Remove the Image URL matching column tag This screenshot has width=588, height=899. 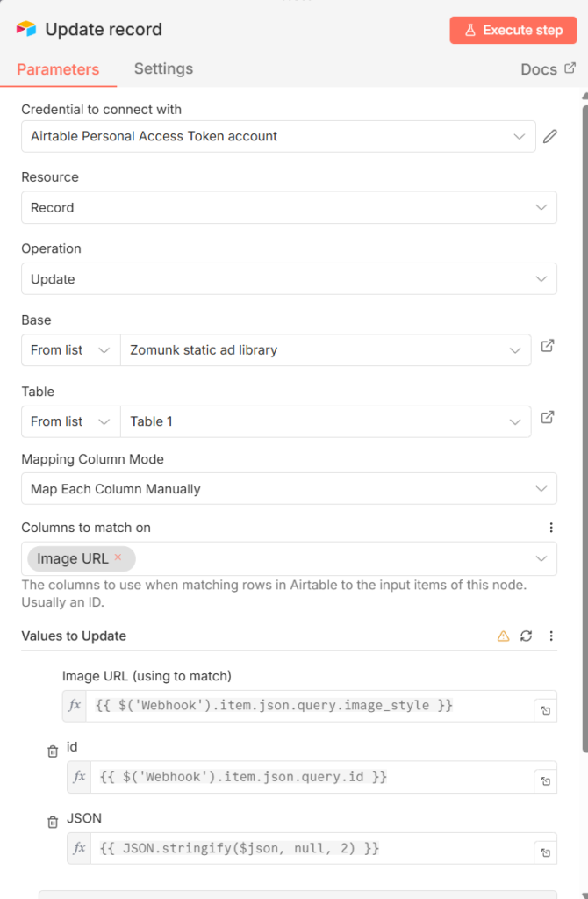pyautogui.click(x=118, y=557)
